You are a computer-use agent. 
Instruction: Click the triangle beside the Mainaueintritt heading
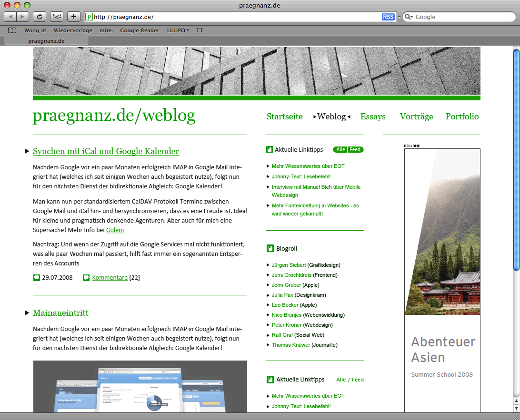click(x=27, y=313)
